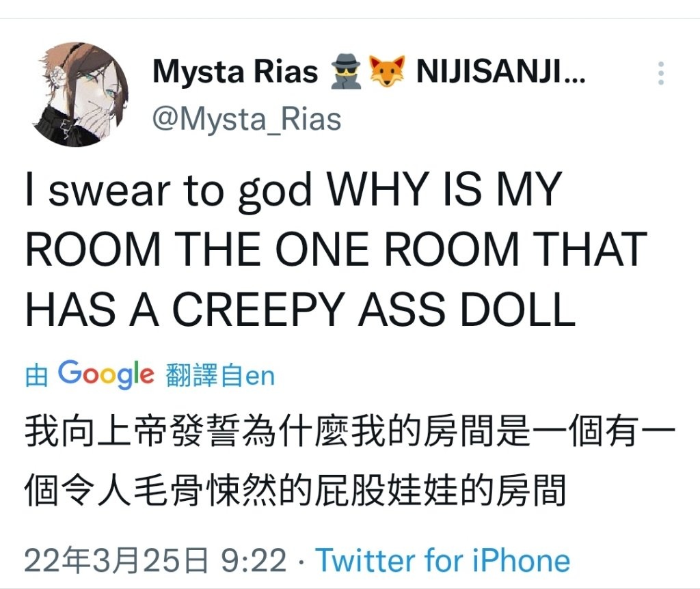Click the Google logo in translation line
The height and width of the screenshot is (589, 700).
pyautogui.click(x=106, y=374)
